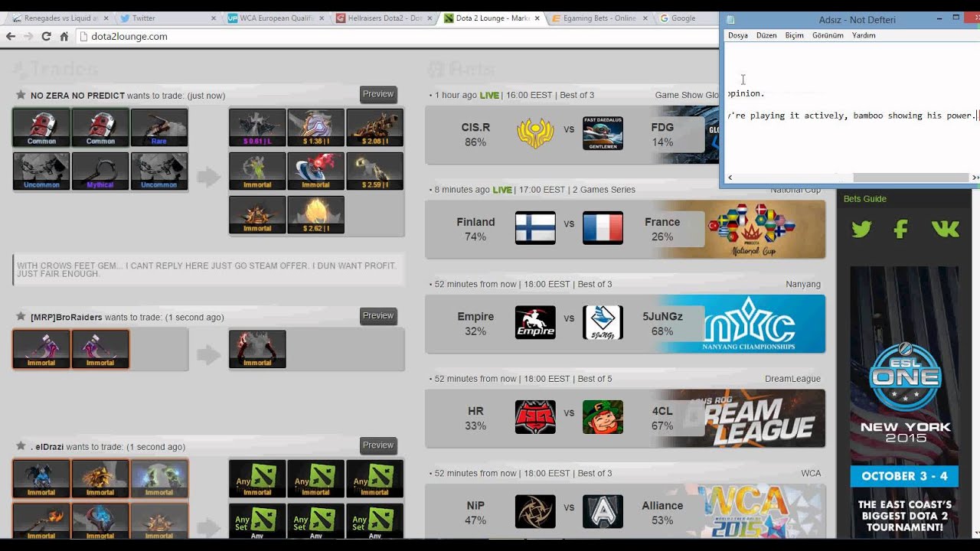The width and height of the screenshot is (980, 551).
Task: Click the Finland flag icon
Action: pyautogui.click(x=535, y=228)
